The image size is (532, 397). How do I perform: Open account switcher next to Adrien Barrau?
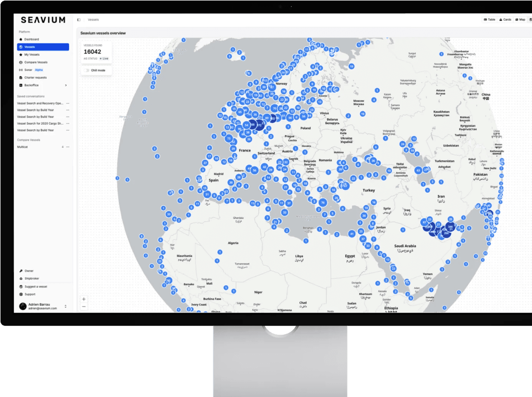click(65, 306)
